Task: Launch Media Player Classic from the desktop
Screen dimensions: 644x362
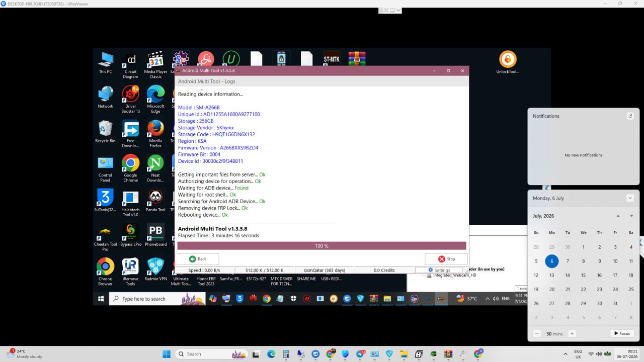Action: (x=155, y=65)
